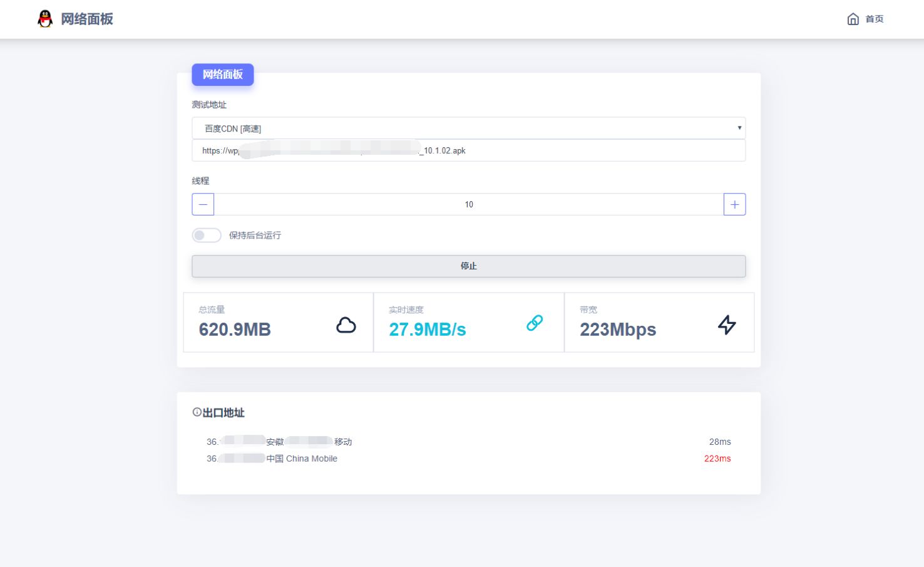Select the blue 网络面板 tab badge
Viewport: 924px width, 567px height.
pyautogui.click(x=222, y=75)
